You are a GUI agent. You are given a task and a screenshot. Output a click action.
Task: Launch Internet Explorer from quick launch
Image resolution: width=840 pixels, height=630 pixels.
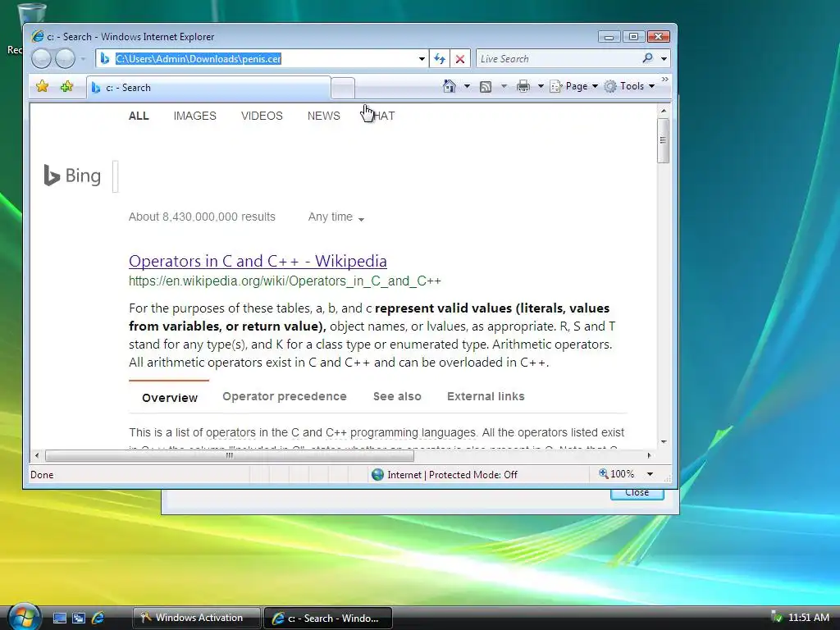tap(98, 618)
